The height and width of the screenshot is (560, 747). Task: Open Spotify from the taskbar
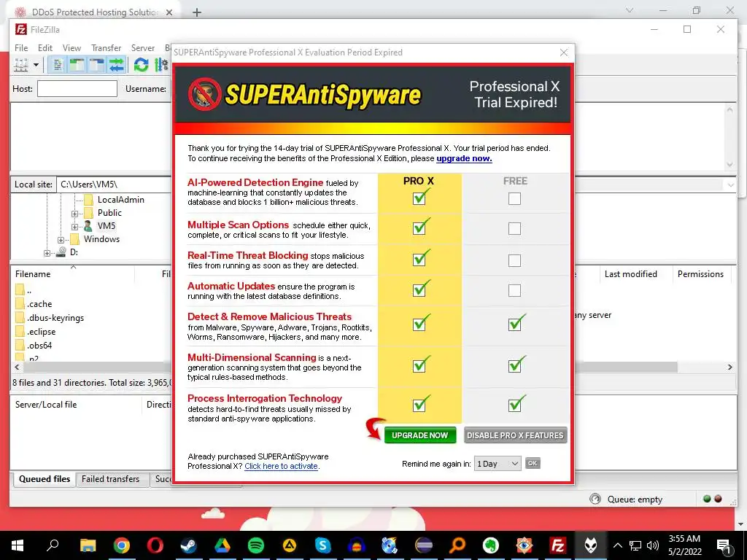tap(256, 545)
